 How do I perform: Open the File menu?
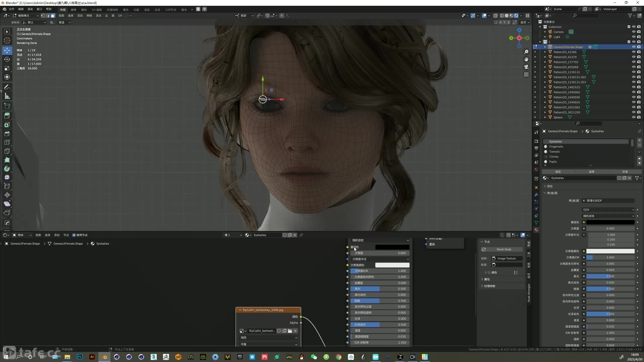pyautogui.click(x=12, y=9)
